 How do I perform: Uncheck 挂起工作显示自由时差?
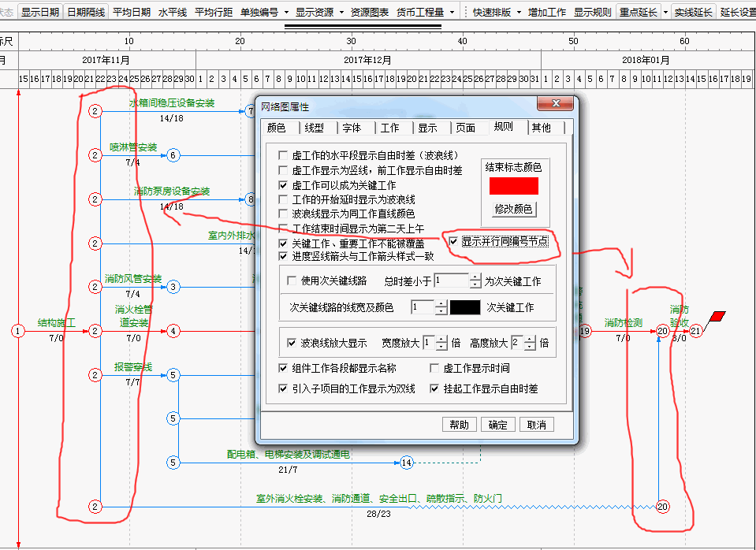434,388
